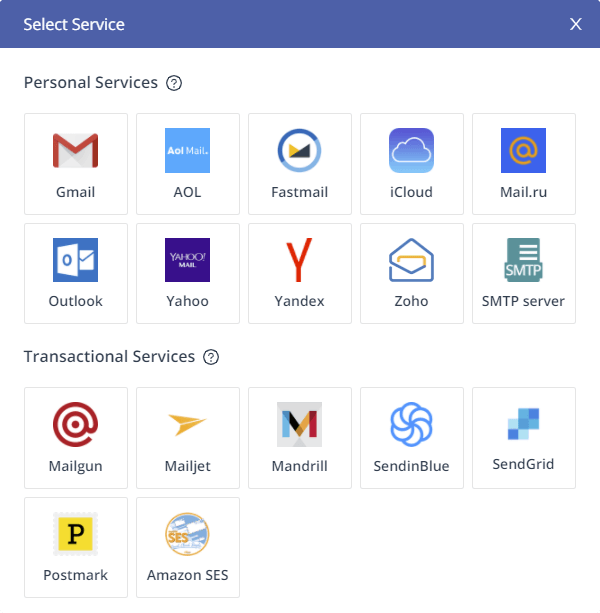This screenshot has height=613, width=600.
Task: Choose the Yandex service tile
Action: [x=300, y=273]
